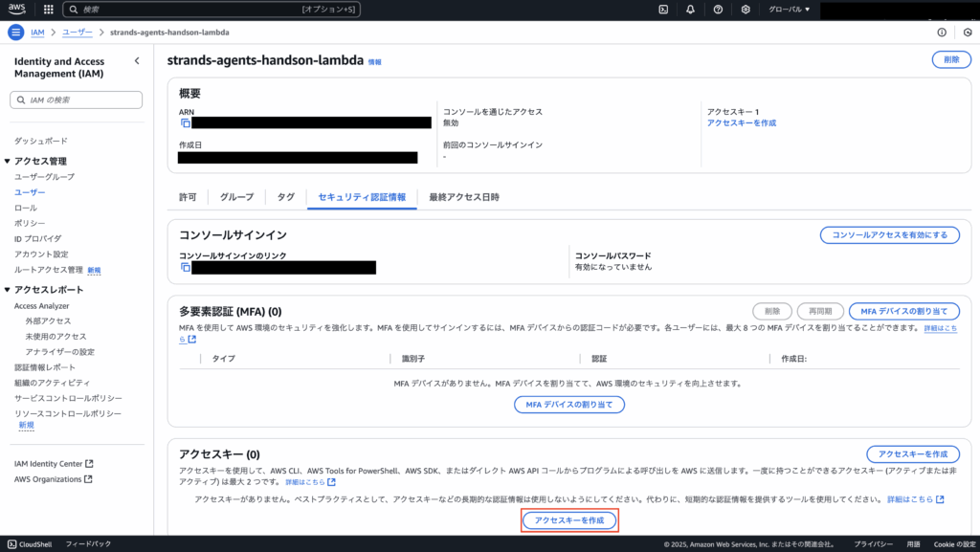The width and height of the screenshot is (980, 552).
Task: Open 詳細はこちら link in the MFA description
Action: click(941, 328)
